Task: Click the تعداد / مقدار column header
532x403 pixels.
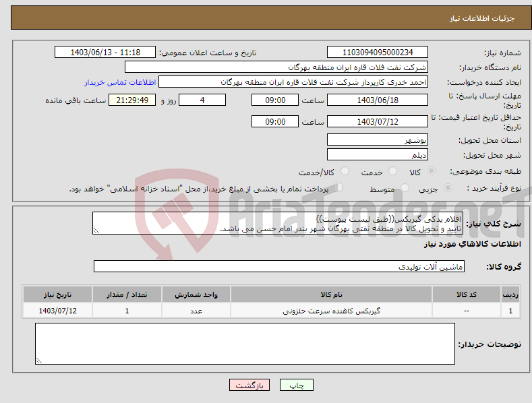Action: click(x=127, y=294)
